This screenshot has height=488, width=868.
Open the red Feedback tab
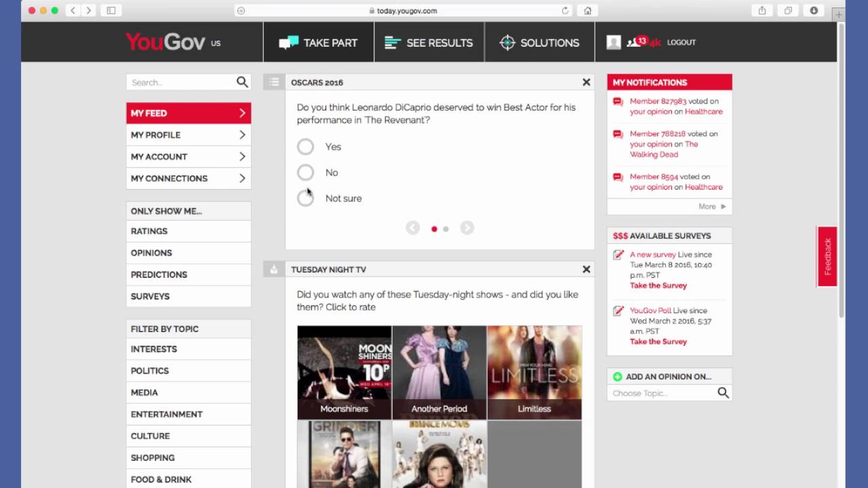(827, 256)
